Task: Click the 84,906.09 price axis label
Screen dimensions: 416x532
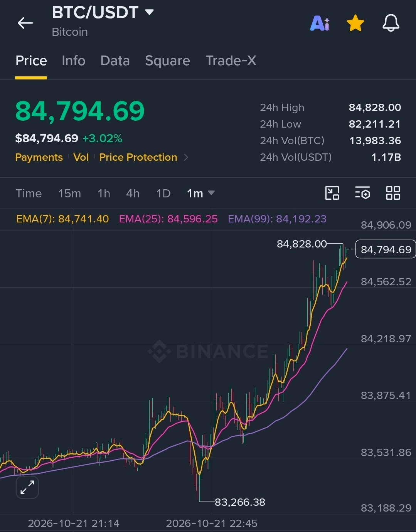Action: (386, 225)
